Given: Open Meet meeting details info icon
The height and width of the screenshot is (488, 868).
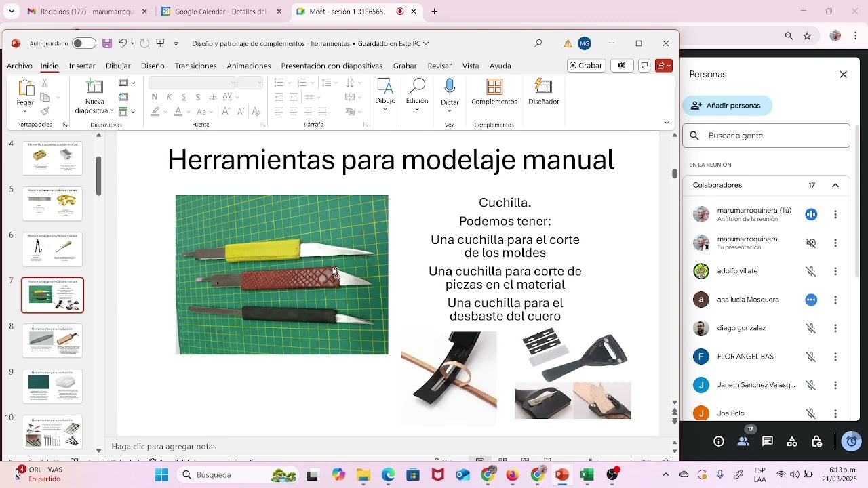Looking at the screenshot, I should click(x=719, y=441).
